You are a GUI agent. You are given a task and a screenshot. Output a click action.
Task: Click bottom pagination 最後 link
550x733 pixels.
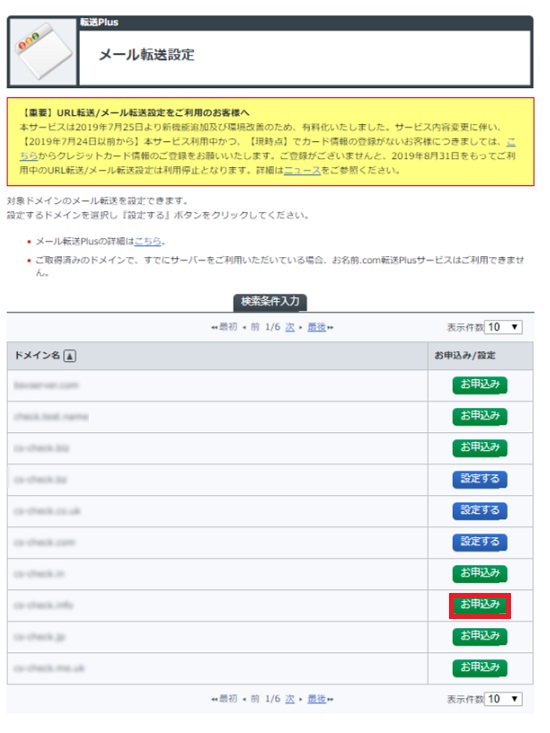(317, 699)
